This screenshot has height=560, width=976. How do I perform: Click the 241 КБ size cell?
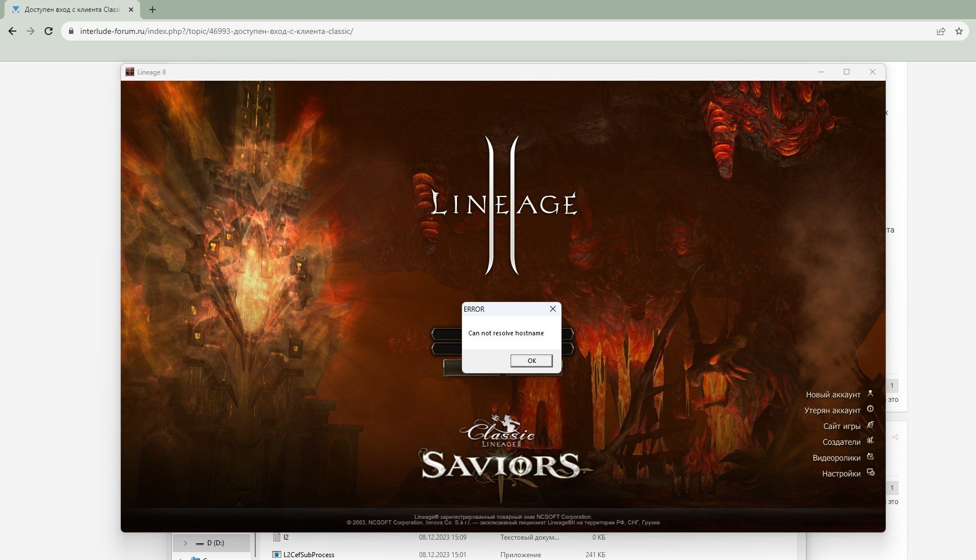pyautogui.click(x=595, y=555)
